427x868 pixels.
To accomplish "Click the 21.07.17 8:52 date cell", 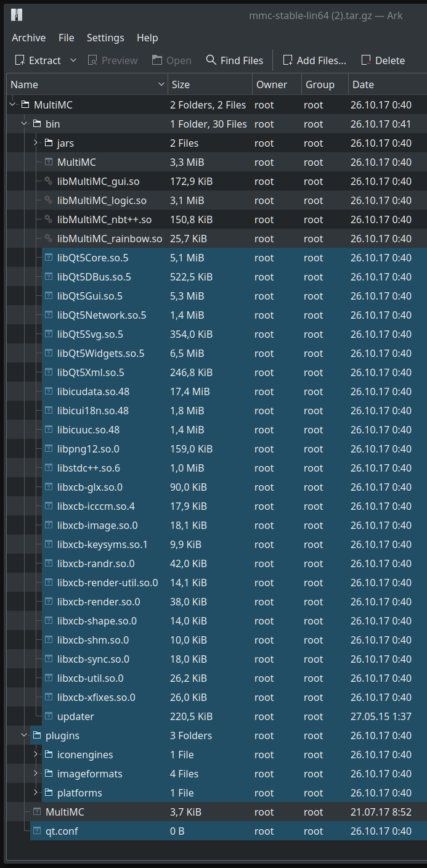I will point(381,812).
